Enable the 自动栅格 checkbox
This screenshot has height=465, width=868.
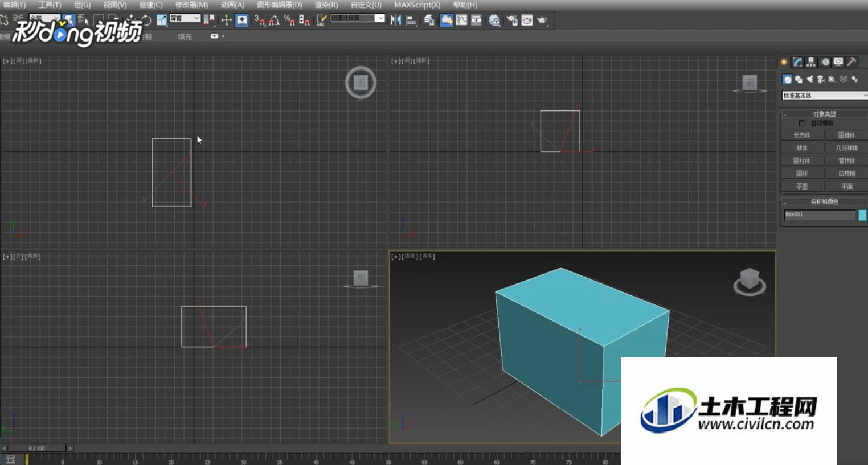[802, 123]
